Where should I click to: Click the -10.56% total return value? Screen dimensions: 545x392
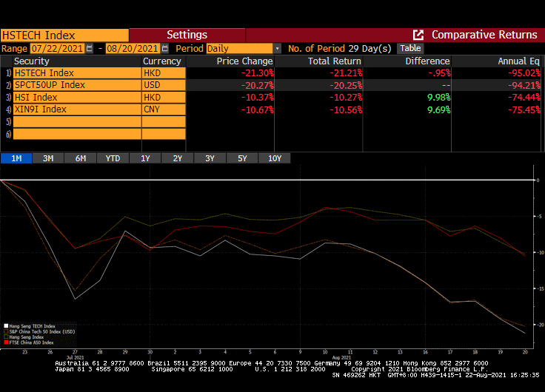(x=346, y=109)
